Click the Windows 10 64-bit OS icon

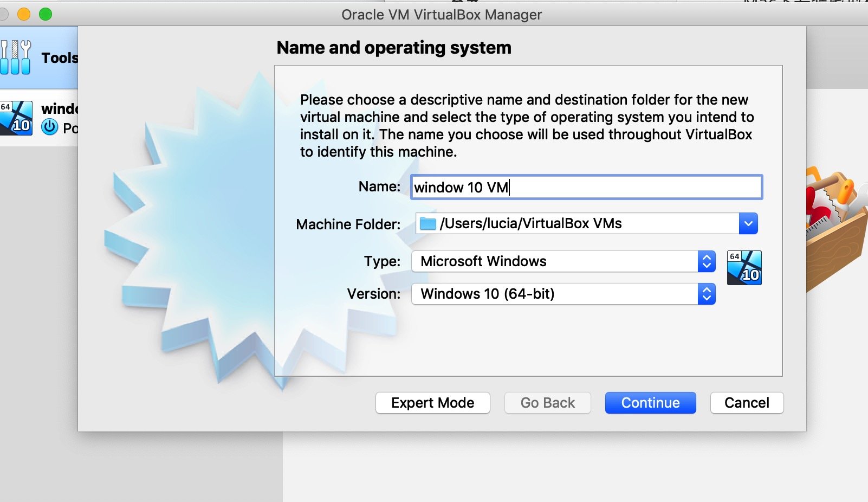(x=744, y=267)
